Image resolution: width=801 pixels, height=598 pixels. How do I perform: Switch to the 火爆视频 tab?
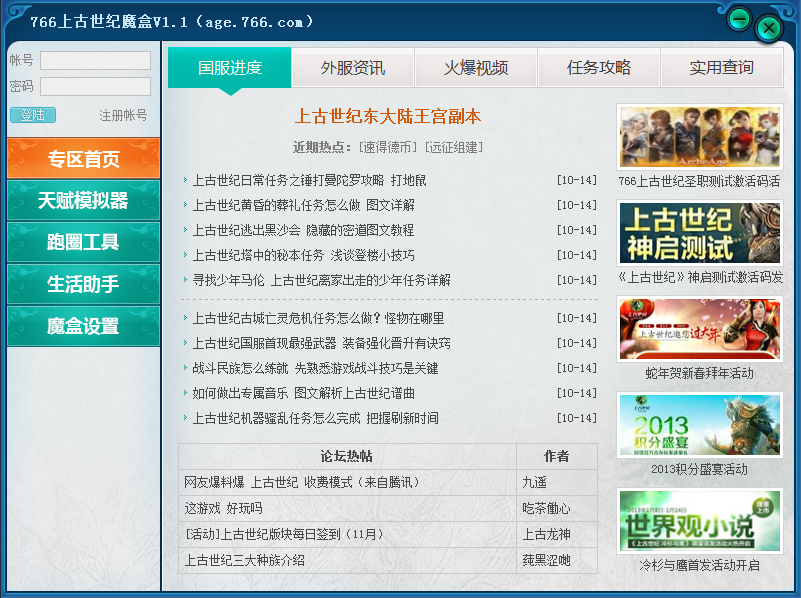pos(476,67)
